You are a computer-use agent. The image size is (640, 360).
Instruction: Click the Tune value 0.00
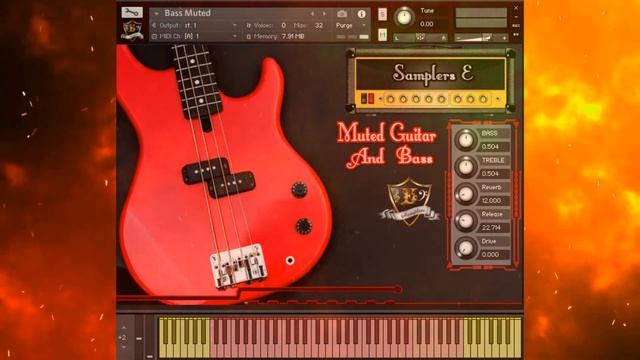click(427, 24)
